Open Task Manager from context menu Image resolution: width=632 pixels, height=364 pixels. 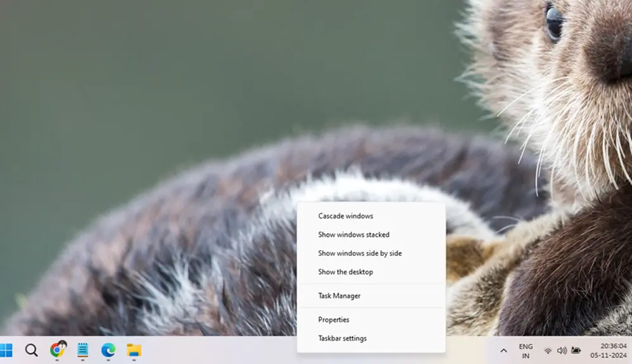click(x=339, y=296)
